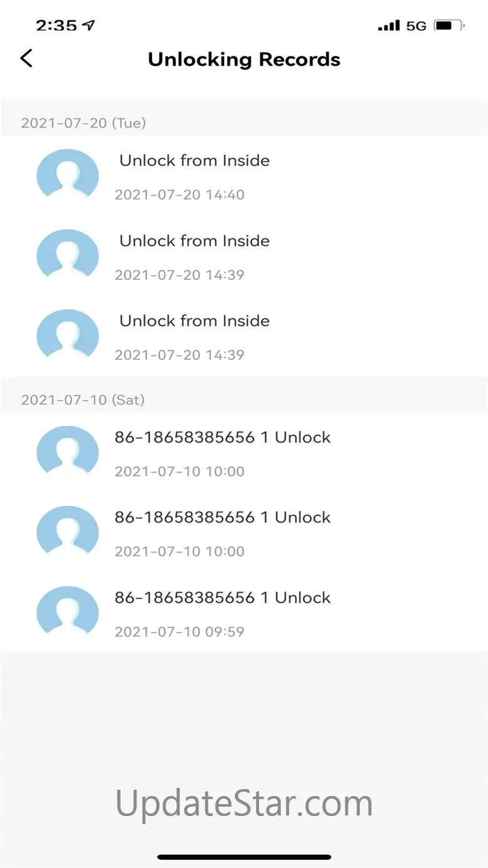This screenshot has width=488, height=868.
Task: Tap the home indicator bar
Action: tap(244, 857)
